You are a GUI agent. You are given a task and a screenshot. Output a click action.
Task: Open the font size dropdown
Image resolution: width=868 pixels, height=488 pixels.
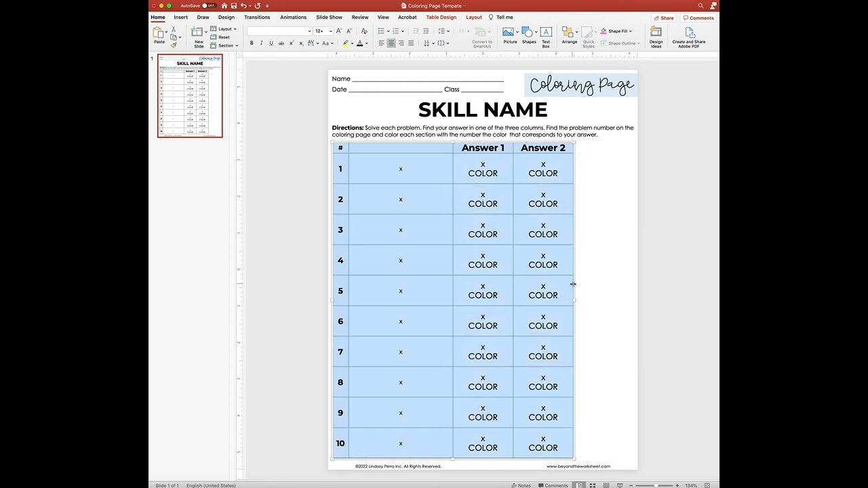coord(331,31)
